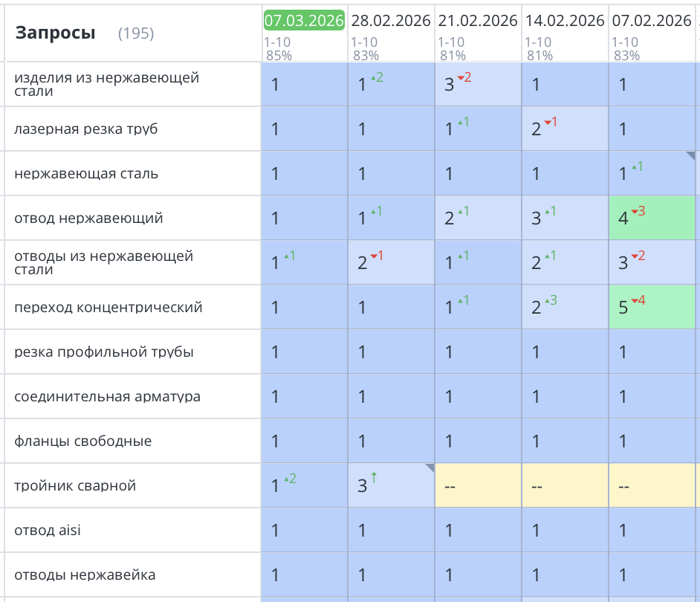The width and height of the screenshot is (700, 602).
Task: Click the red ▼2 arrow on отводы из нержавеющей стали 07.02
Action: tap(635, 255)
